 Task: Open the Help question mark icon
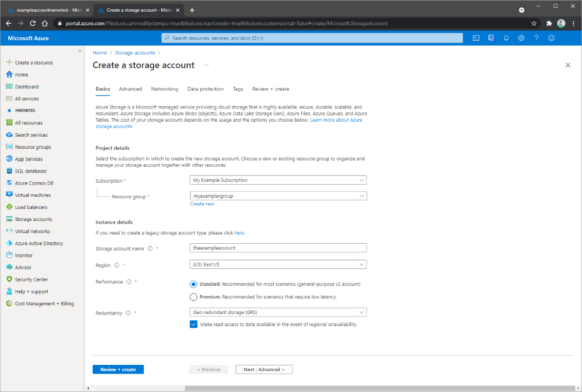(x=536, y=38)
